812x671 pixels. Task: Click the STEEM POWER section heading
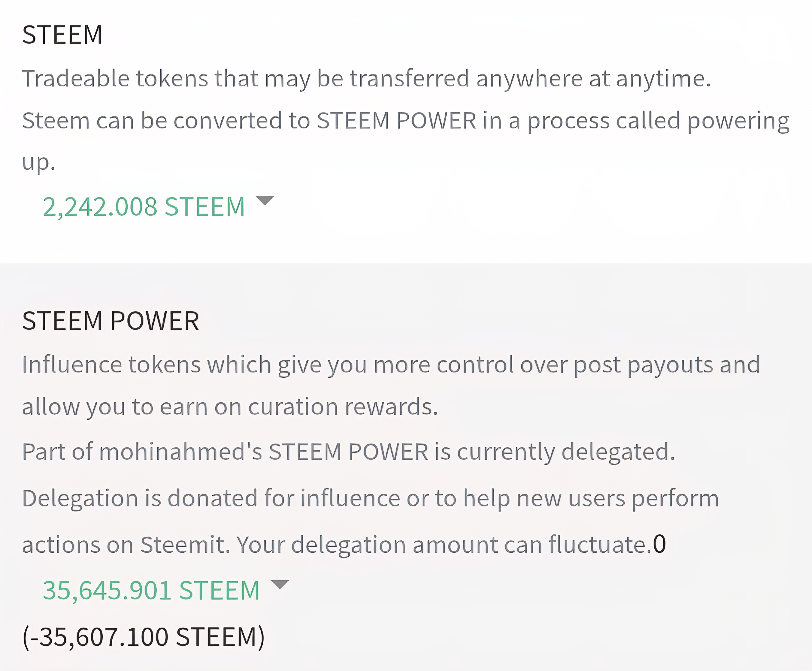(111, 321)
